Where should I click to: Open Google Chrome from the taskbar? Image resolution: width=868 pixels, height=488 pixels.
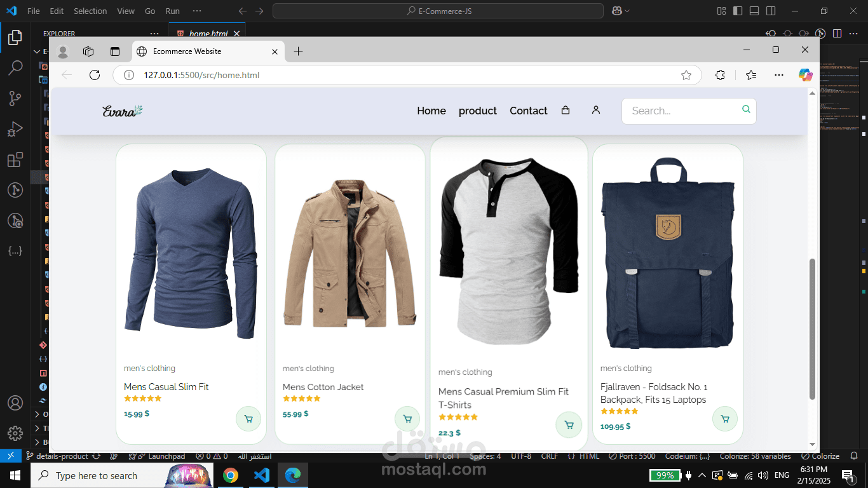pos(231,475)
